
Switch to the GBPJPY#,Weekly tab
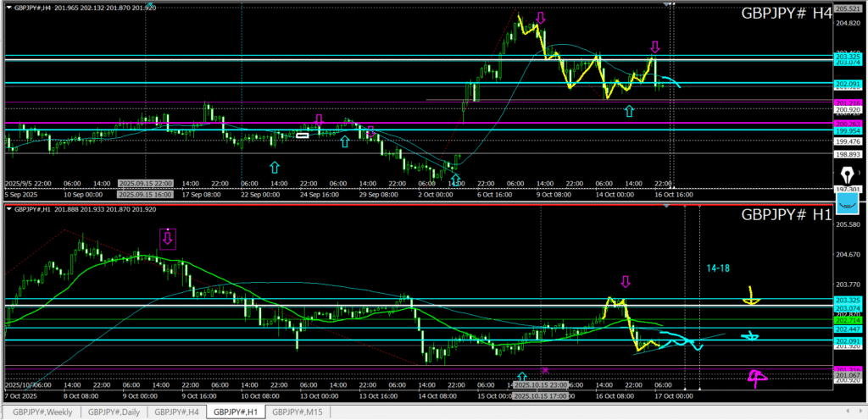[42, 412]
